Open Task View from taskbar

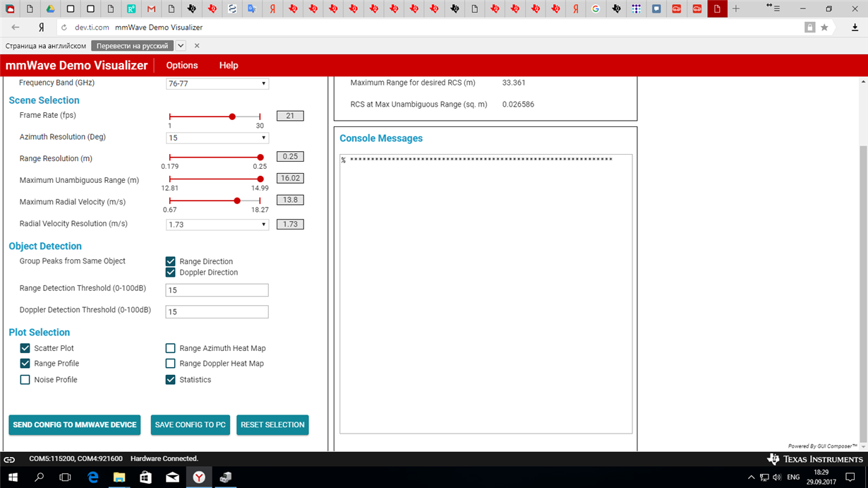point(66,477)
